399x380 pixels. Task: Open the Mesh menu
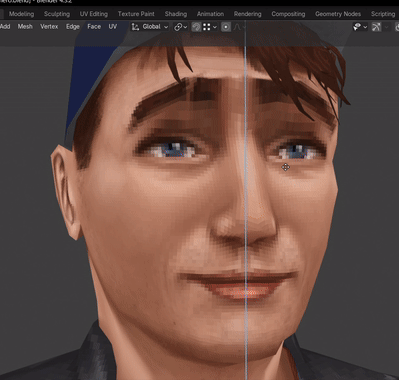tap(25, 26)
